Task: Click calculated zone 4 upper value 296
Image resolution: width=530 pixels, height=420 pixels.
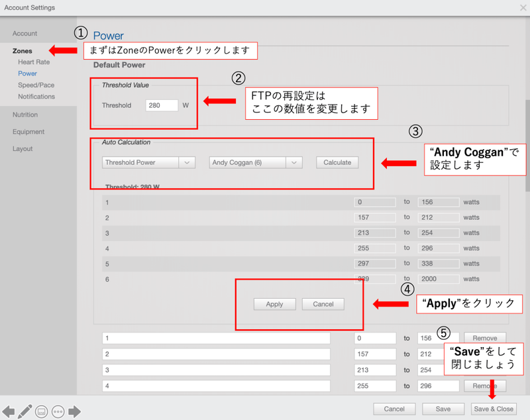Action: 439,248
